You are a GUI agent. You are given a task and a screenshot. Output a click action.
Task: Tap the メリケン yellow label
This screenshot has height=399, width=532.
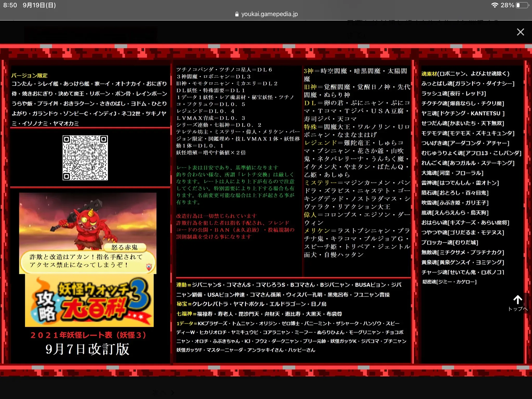point(317,231)
